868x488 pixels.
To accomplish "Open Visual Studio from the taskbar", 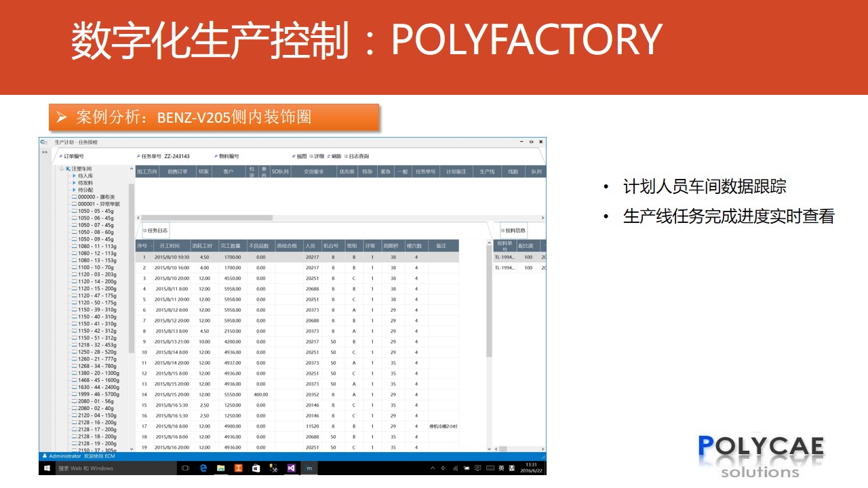I will click(x=291, y=468).
